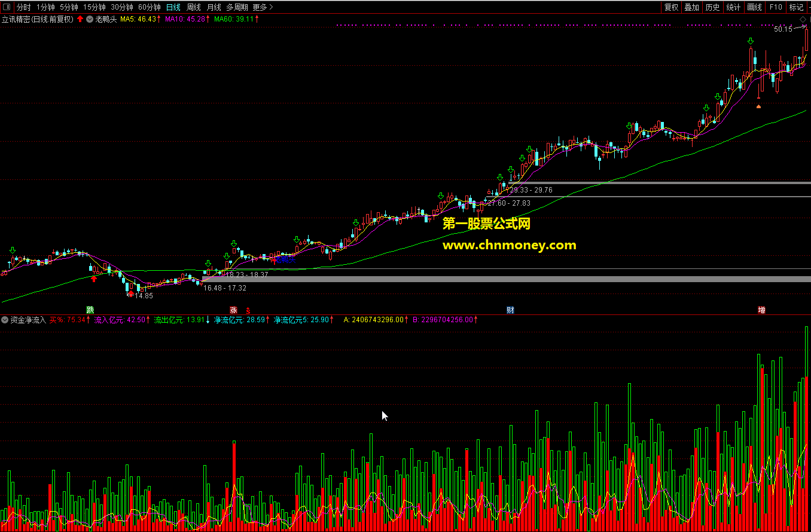The image size is (811, 532).
Task: Click the red 涨 event marker
Action: tap(234, 310)
